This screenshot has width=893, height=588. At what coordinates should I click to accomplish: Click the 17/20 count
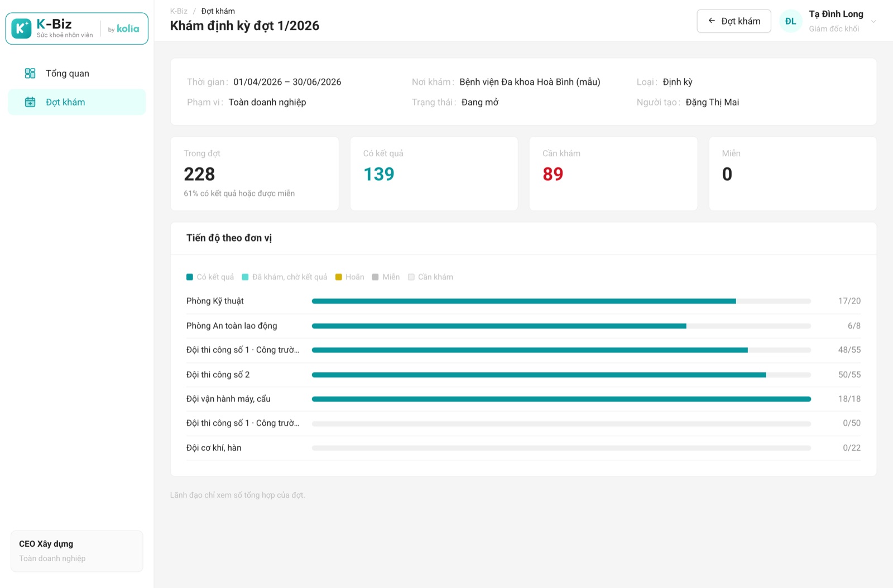pyautogui.click(x=849, y=301)
